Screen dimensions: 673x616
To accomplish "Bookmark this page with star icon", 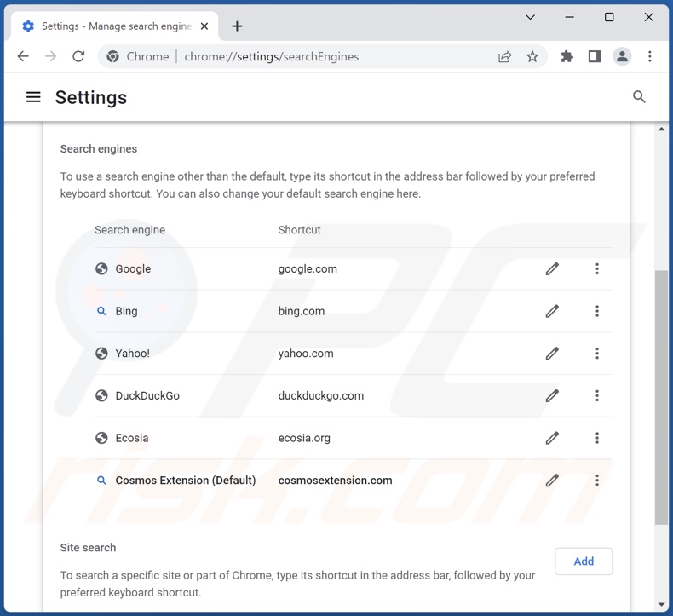I will coord(532,57).
